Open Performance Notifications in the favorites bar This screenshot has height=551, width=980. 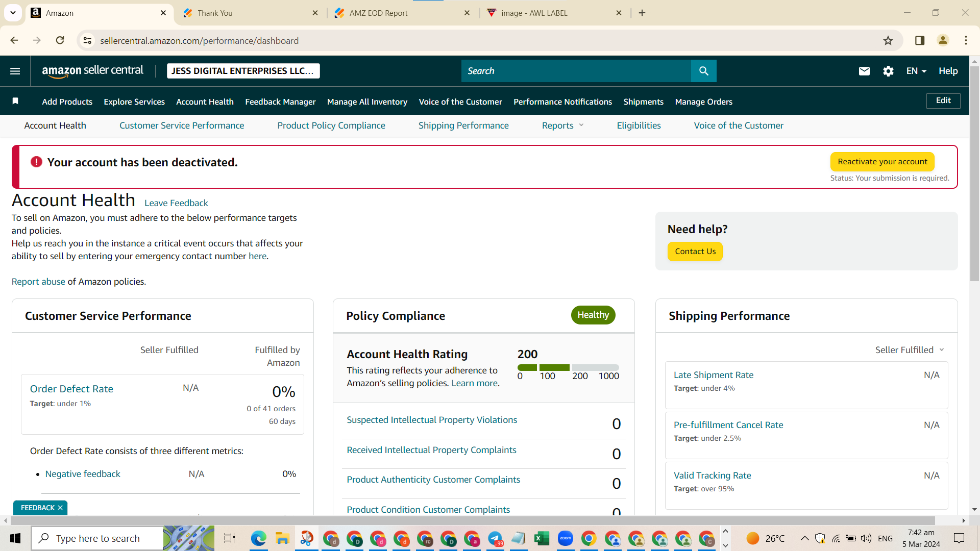[562, 102]
